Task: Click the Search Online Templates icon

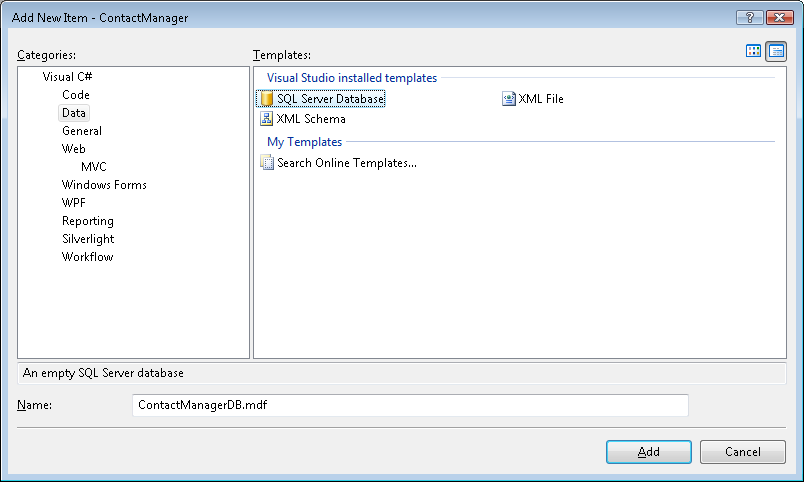Action: pos(266,163)
